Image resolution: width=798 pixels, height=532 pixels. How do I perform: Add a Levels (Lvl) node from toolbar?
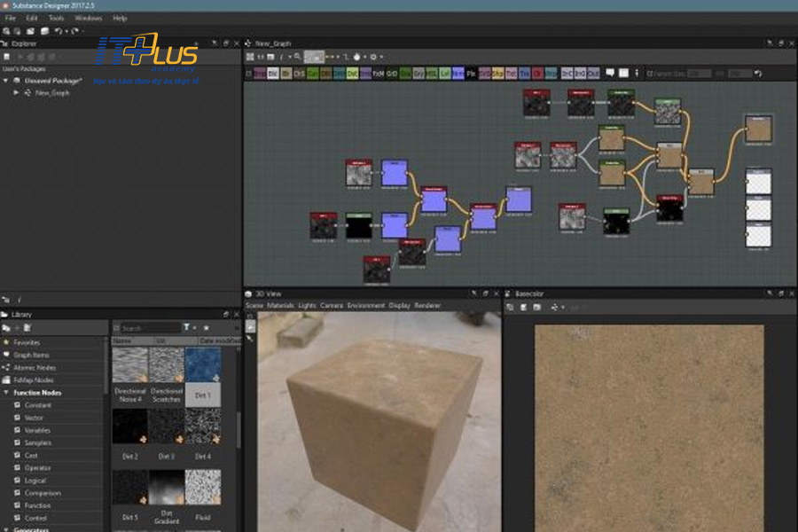coord(445,74)
